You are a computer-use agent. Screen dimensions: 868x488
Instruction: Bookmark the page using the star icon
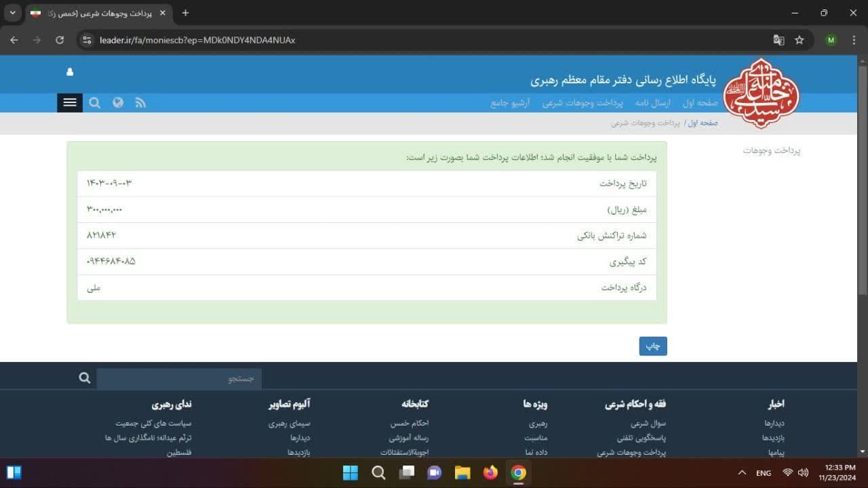point(800,40)
